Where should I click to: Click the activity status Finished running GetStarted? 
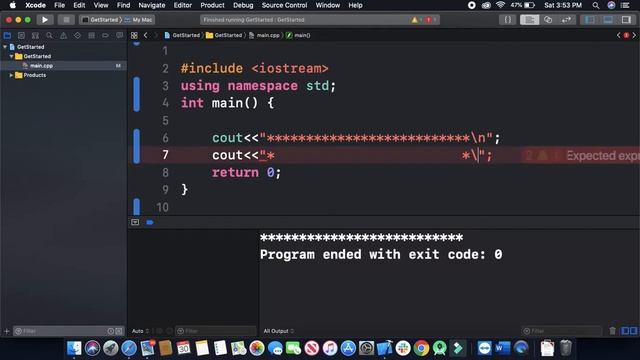click(254, 20)
